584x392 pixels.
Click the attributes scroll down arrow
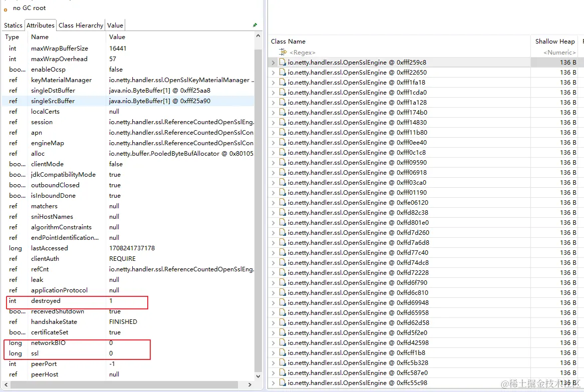258,375
